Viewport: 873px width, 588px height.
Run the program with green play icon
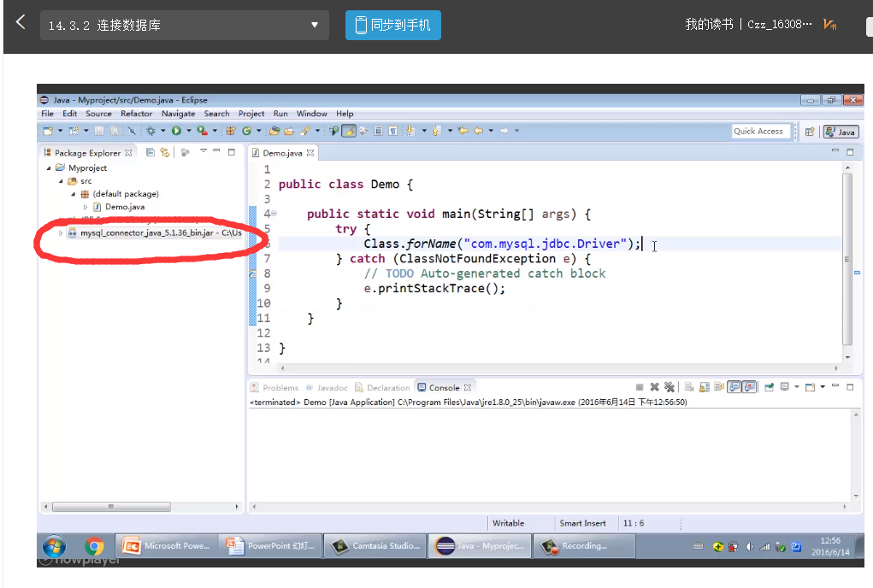[x=176, y=131]
